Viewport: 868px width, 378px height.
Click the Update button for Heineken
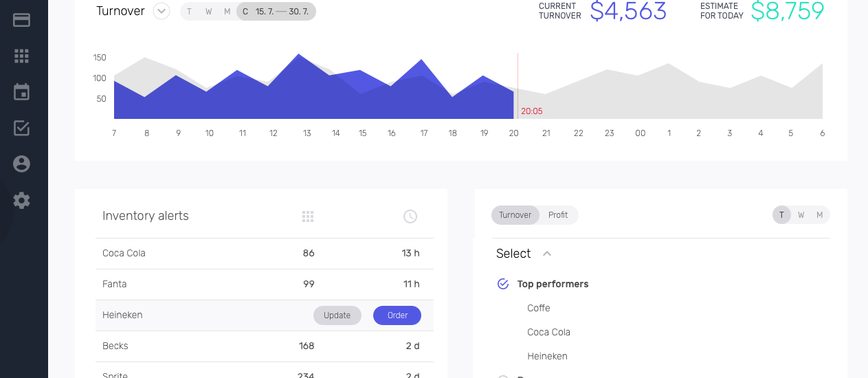click(x=337, y=315)
